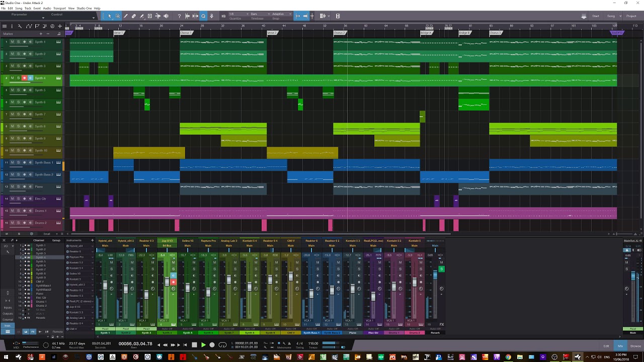
Task: Click the Outputs button in mixer panel
Action: click(8, 314)
